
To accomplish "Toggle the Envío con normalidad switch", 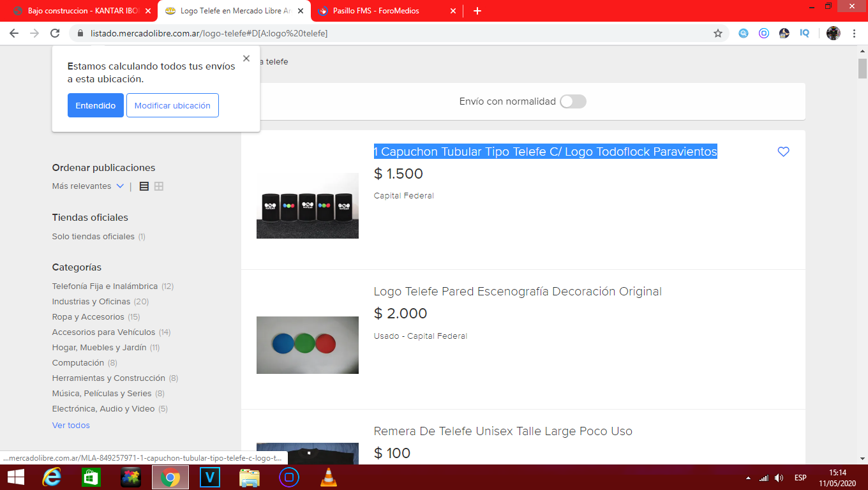I will point(573,101).
